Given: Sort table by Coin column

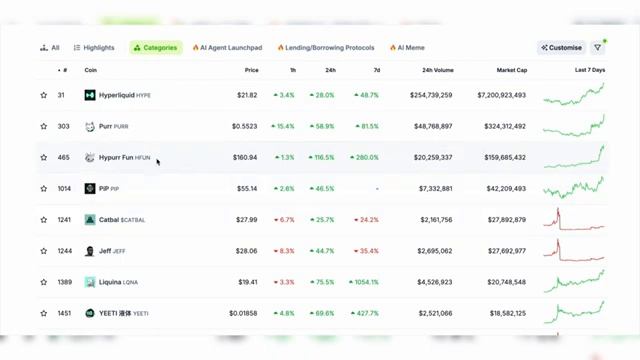Looking at the screenshot, I should 91,70.
